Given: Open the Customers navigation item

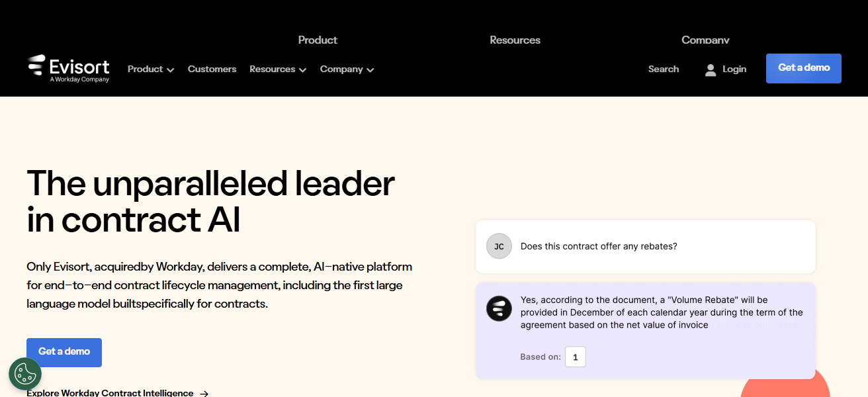Looking at the screenshot, I should coord(212,69).
